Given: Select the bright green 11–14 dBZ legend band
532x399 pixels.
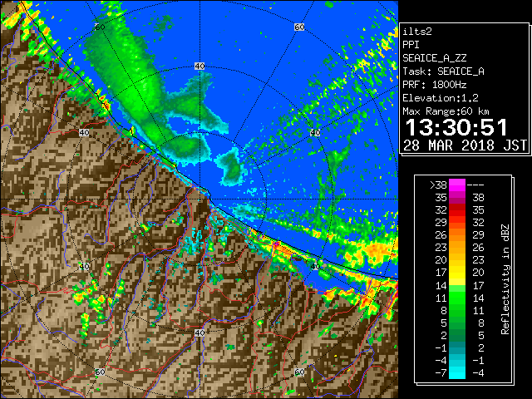Looking at the screenshot, I should coord(457,298).
